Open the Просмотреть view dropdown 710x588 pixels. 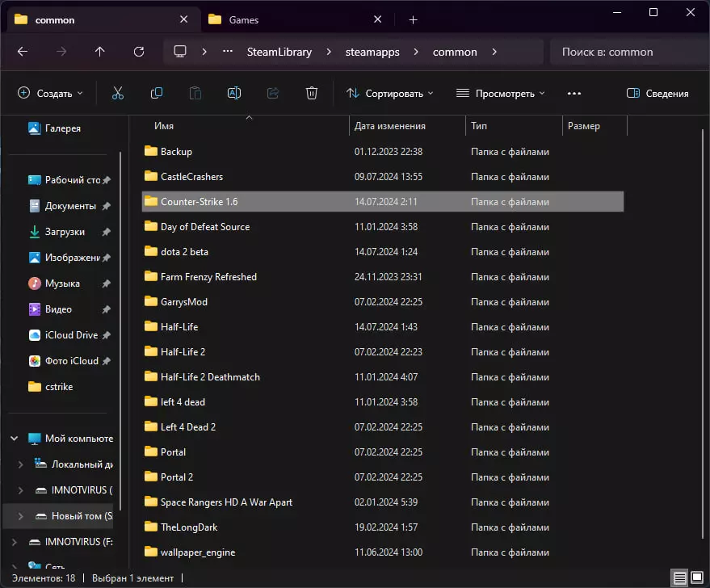500,94
